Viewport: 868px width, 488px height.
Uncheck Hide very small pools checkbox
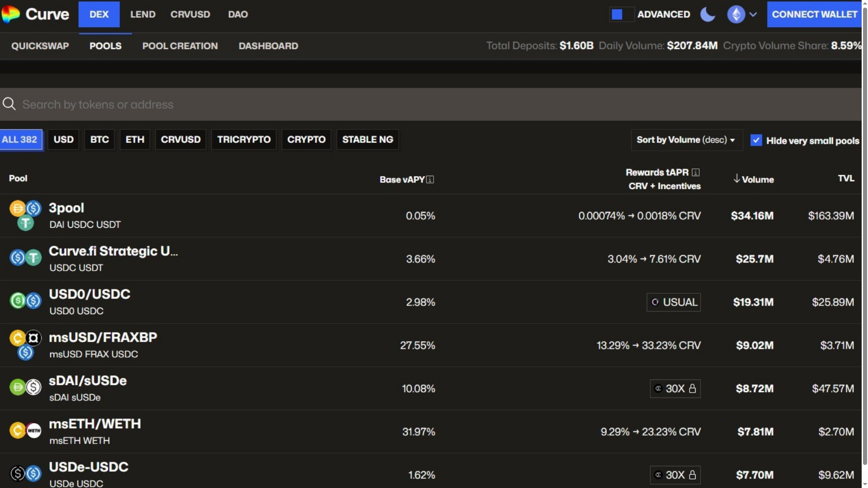point(756,140)
